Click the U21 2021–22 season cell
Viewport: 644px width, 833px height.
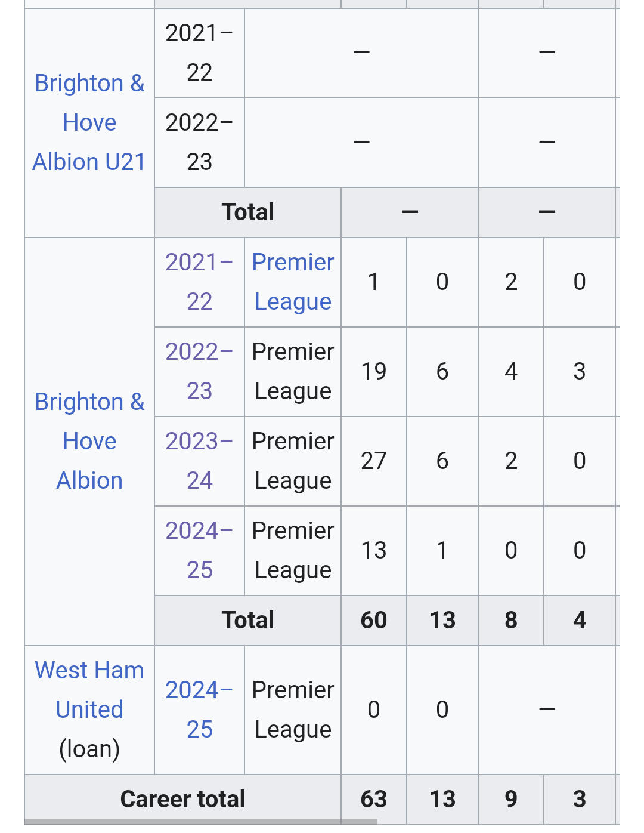pyautogui.click(x=199, y=53)
